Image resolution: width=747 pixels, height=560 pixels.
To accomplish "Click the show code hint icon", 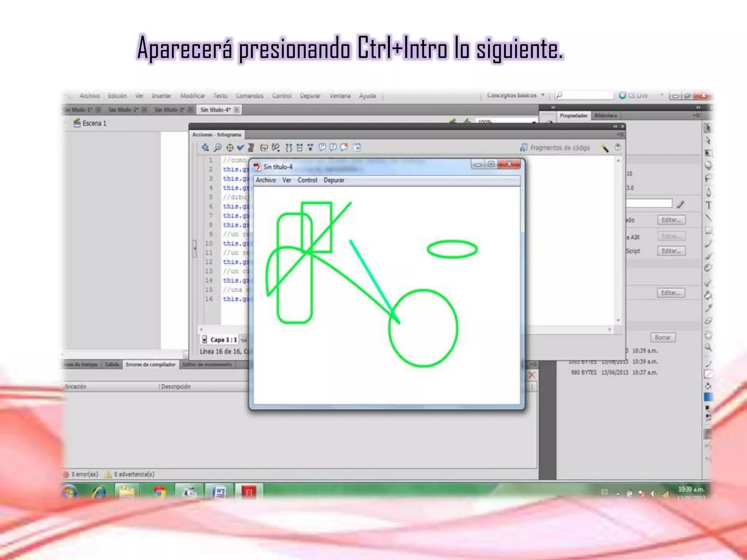I will pyautogui.click(x=264, y=147).
